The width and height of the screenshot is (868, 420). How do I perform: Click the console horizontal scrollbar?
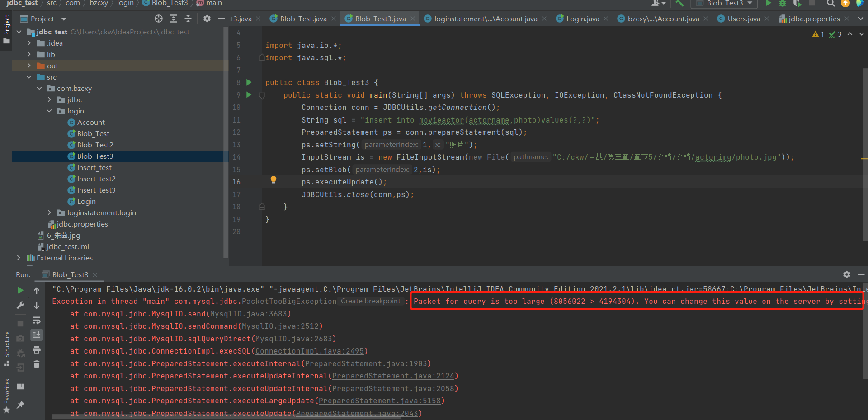click(x=226, y=416)
